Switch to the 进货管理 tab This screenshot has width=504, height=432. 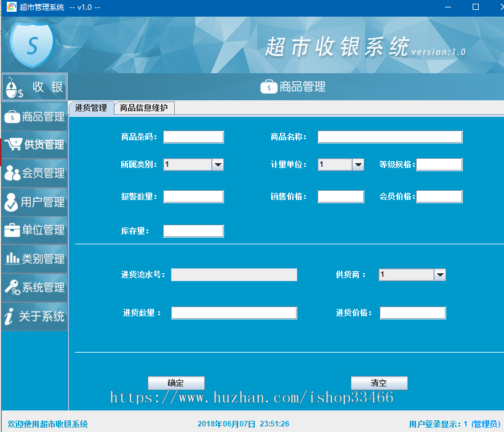(x=91, y=108)
